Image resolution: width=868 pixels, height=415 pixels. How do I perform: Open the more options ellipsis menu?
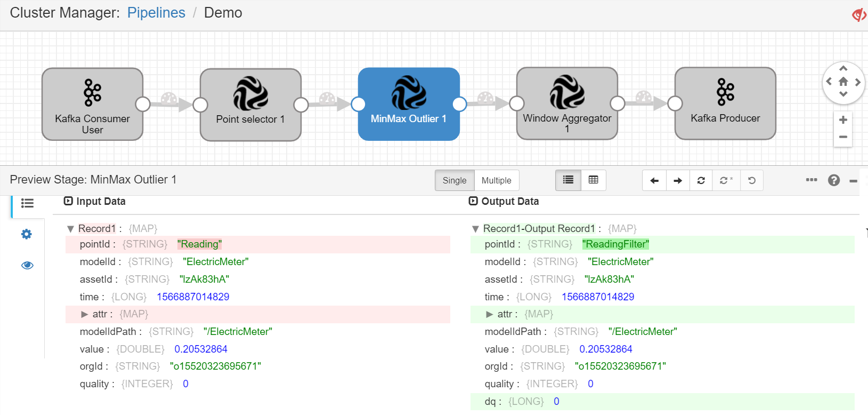tap(812, 180)
